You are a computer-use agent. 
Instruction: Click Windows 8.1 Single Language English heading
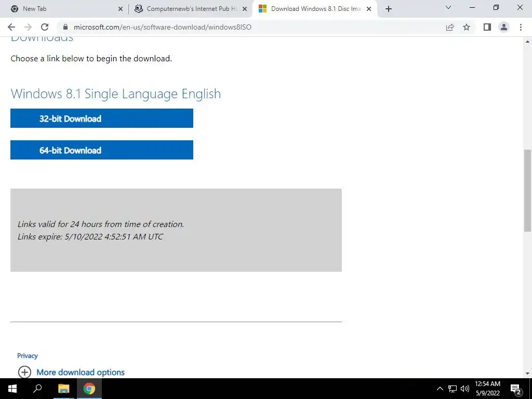click(116, 94)
